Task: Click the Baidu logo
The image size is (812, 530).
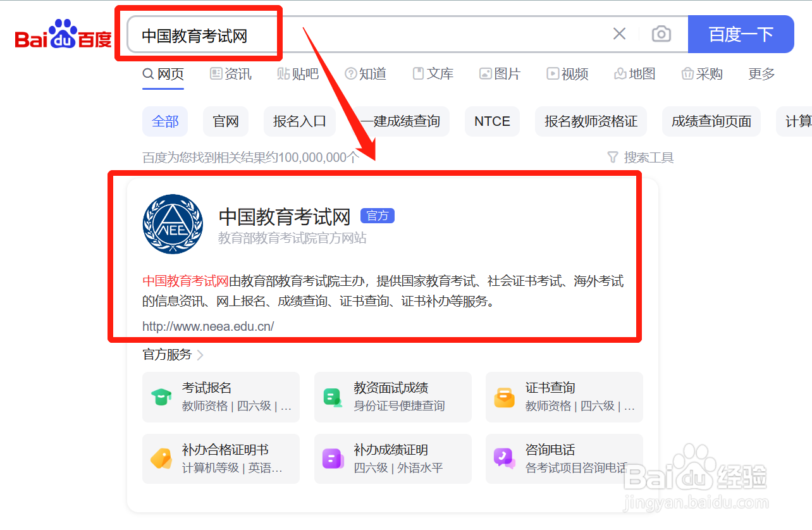Action: point(63,34)
